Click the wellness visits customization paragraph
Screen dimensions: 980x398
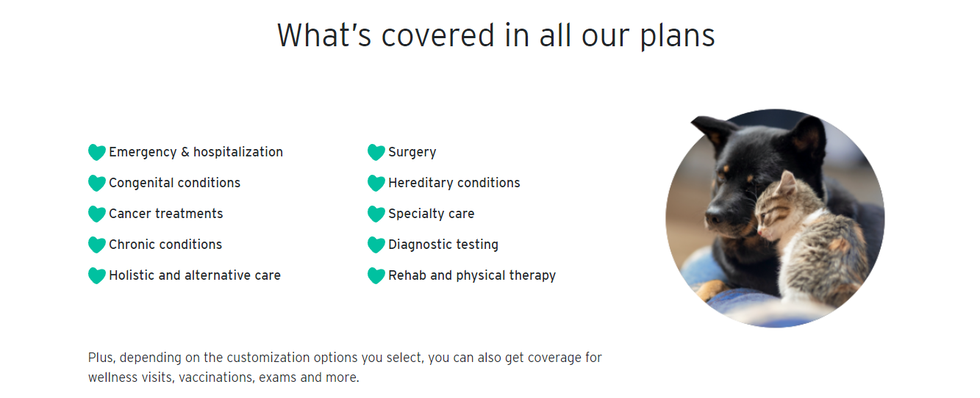coord(345,367)
